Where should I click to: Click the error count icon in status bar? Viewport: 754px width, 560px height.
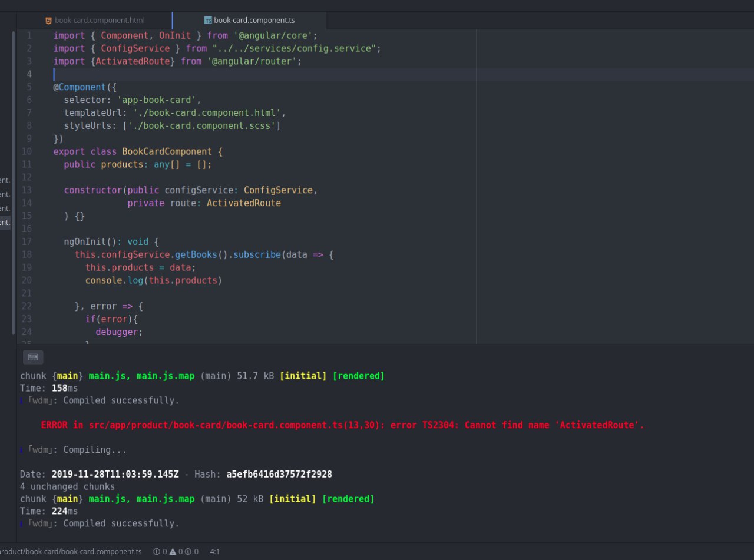pyautogui.click(x=157, y=552)
